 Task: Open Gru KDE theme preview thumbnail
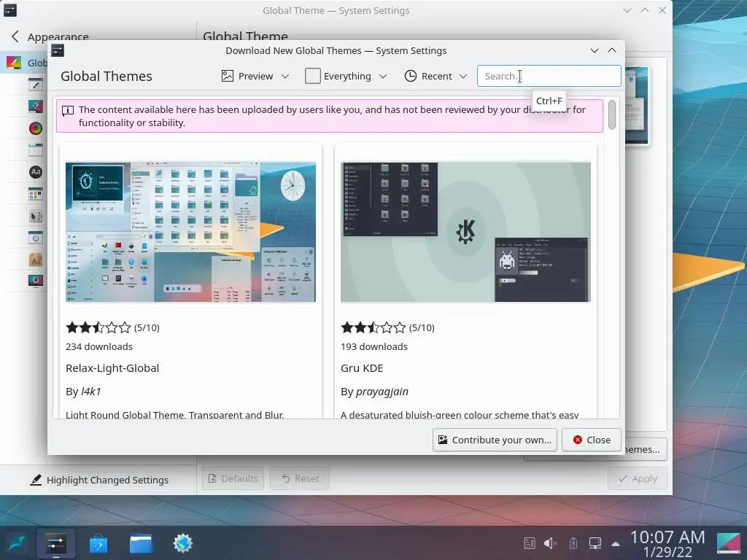(x=465, y=232)
